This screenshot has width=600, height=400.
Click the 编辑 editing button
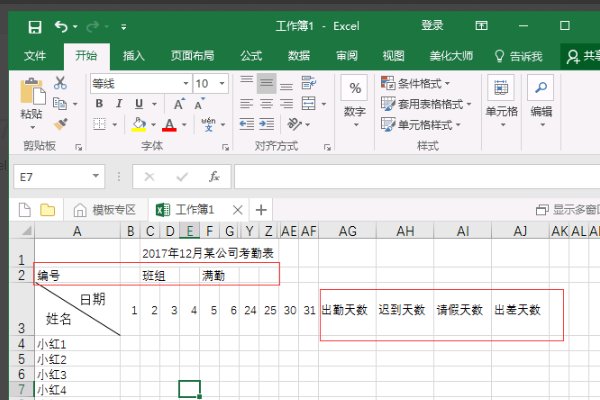[x=541, y=101]
